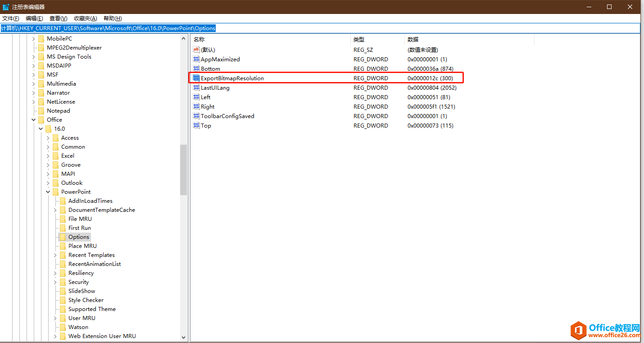Image resolution: width=644 pixels, height=343 pixels.
Task: Click the folder icon of Notepad key
Action: [41, 110]
